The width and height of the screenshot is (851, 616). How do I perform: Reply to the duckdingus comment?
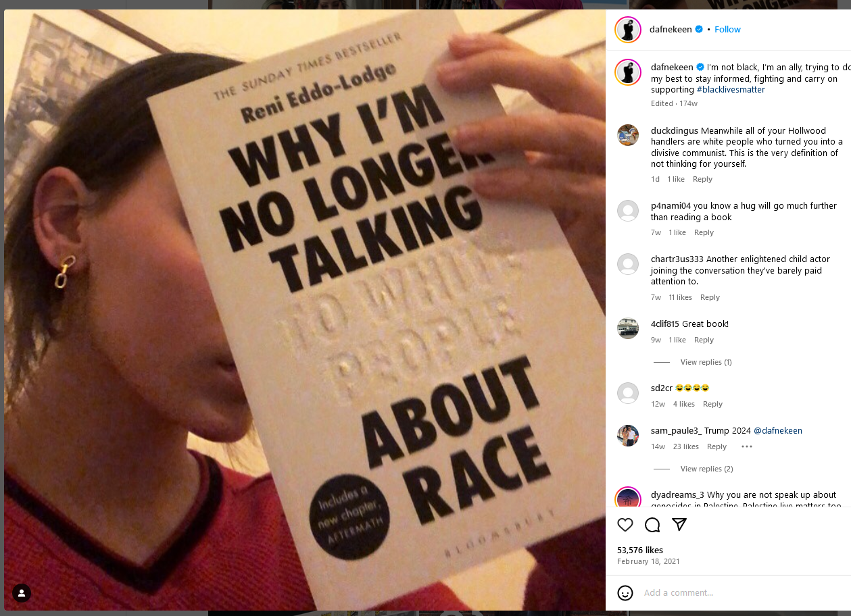point(702,179)
